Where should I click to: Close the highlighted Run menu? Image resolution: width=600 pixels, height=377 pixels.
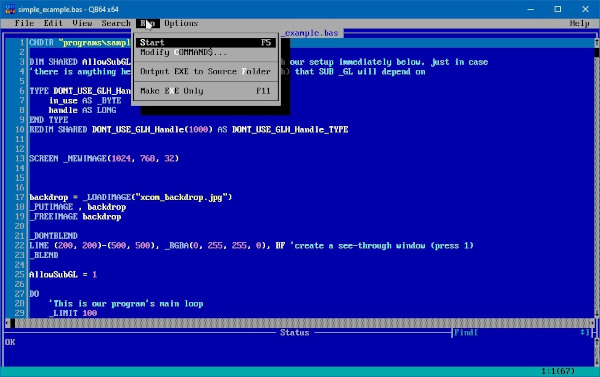point(147,23)
